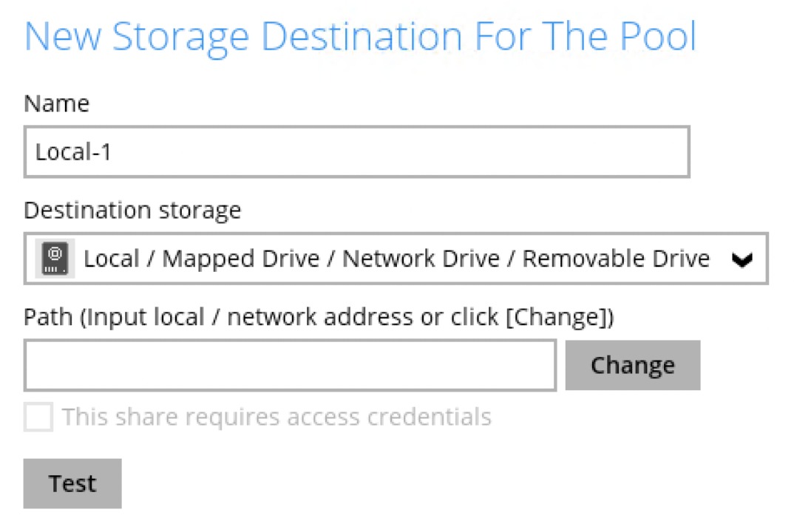Click the 'Name' field label
The image size is (794, 532).
click(x=56, y=103)
